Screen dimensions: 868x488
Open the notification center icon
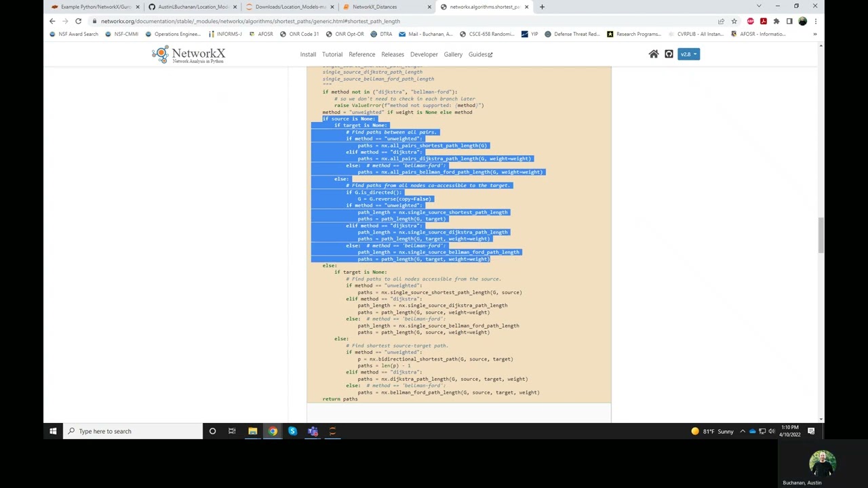click(811, 431)
